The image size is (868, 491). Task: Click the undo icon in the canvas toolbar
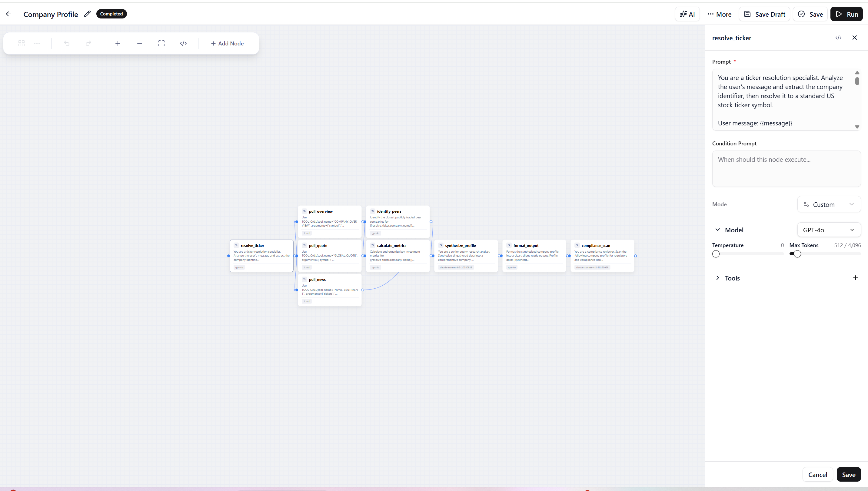[67, 43]
